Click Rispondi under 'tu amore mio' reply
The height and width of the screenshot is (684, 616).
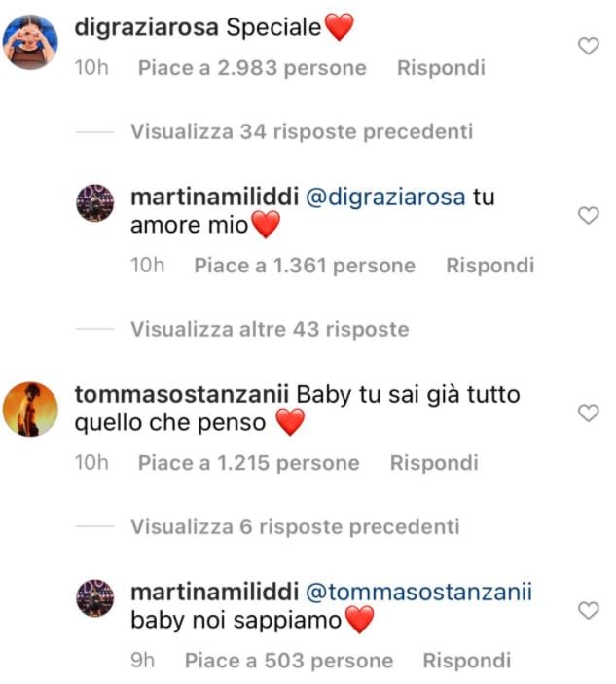click(489, 266)
